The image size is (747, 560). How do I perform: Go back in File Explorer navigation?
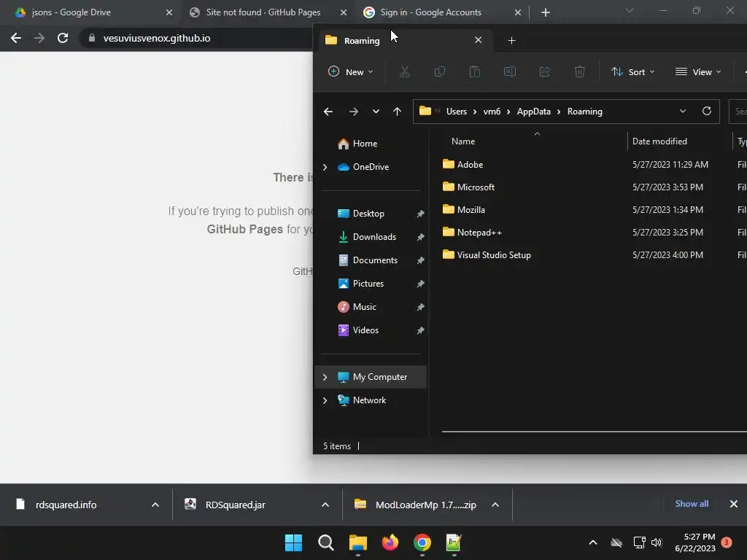(x=328, y=112)
